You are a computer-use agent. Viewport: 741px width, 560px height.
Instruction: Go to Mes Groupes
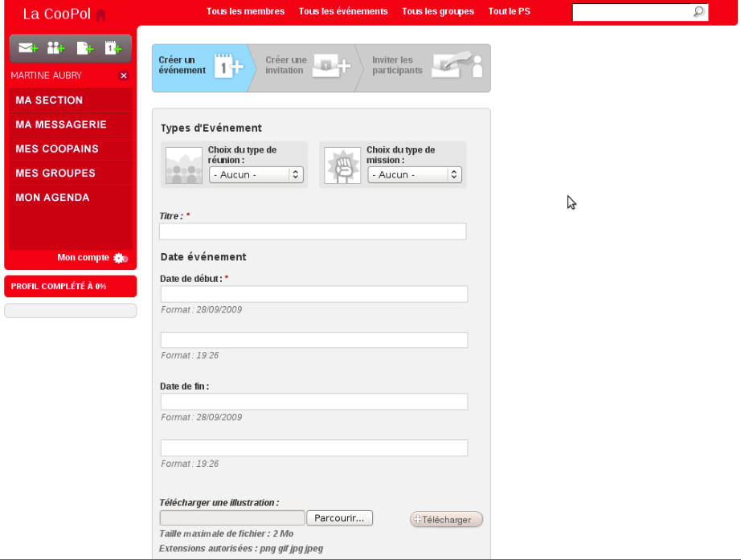click(71, 174)
